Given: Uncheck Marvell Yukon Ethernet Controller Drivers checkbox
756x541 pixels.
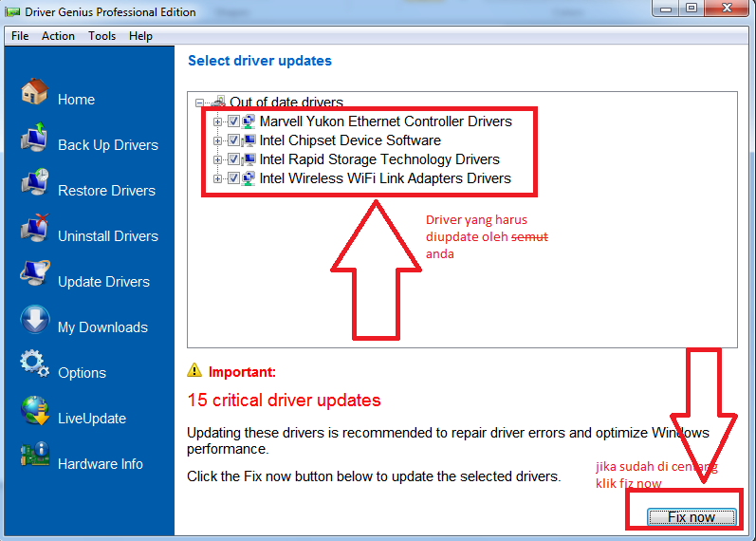Looking at the screenshot, I should click(233, 121).
